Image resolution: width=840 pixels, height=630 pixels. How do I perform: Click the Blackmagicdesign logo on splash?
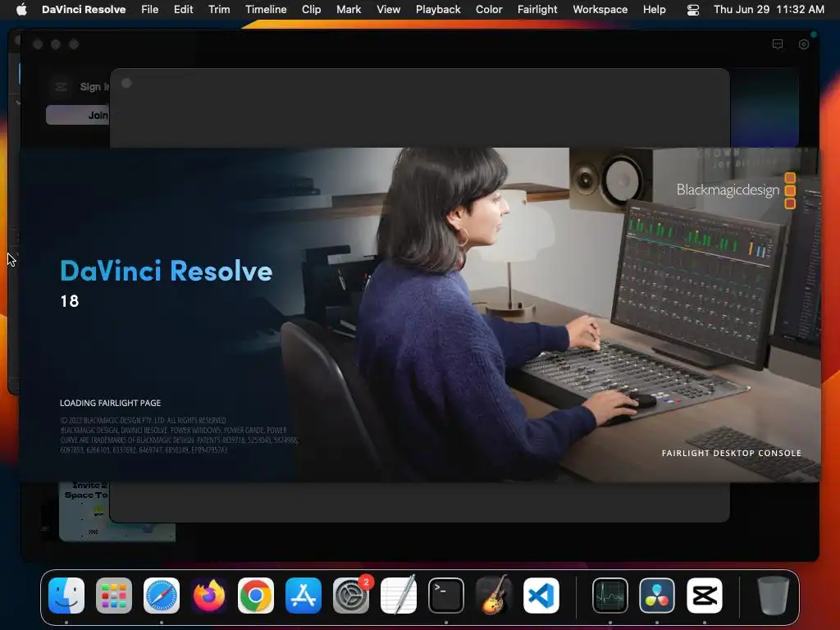(736, 190)
